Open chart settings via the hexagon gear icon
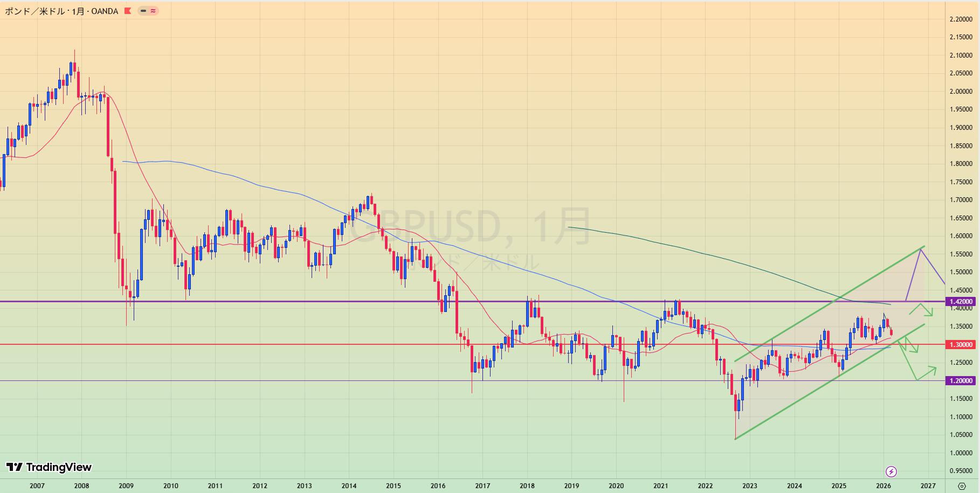This screenshot has height=493, width=980. pyautogui.click(x=962, y=486)
